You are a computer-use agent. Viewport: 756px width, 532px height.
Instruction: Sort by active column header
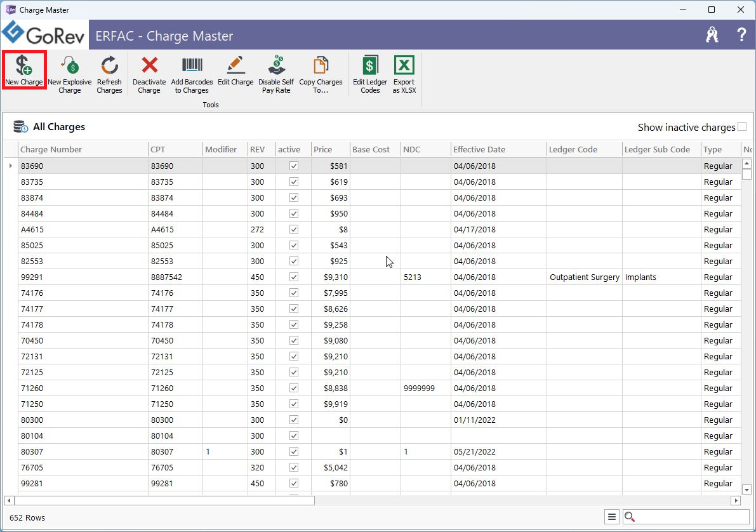pyautogui.click(x=293, y=150)
